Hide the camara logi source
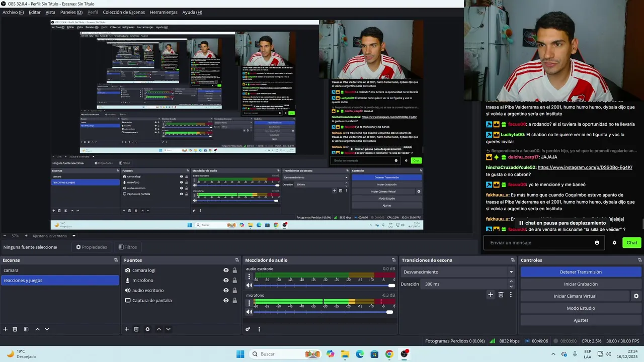This screenshot has height=362, width=644. [226, 270]
